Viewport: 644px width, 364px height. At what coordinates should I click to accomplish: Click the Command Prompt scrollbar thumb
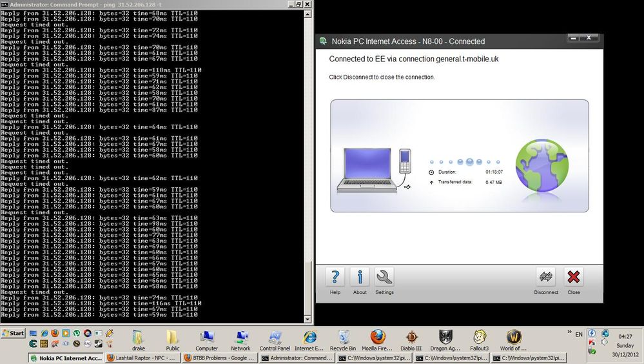pyautogui.click(x=307, y=288)
